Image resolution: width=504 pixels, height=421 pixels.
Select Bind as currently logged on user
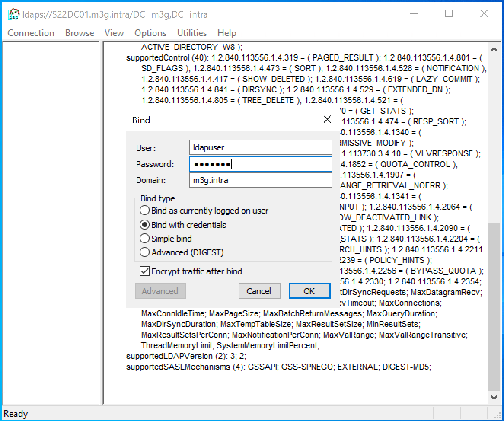[x=145, y=210]
